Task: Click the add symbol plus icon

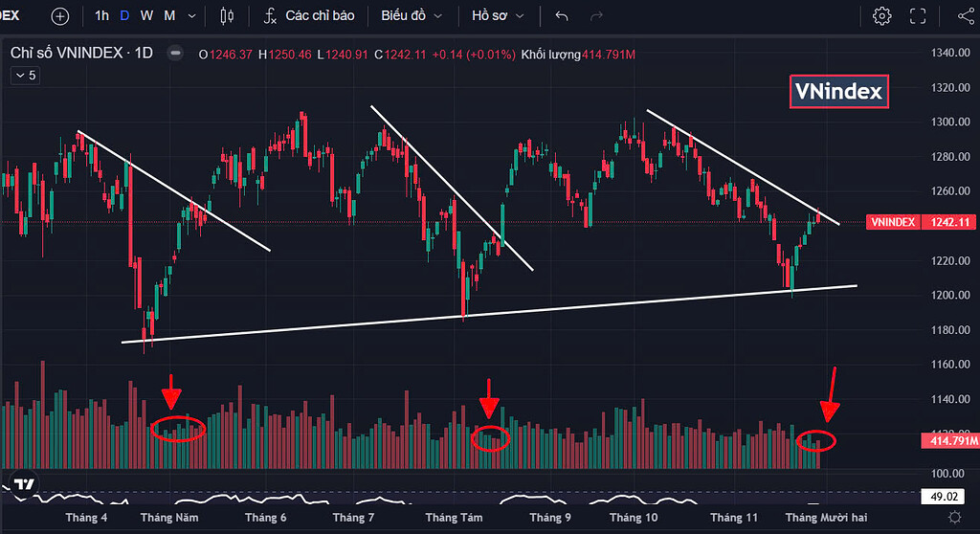Action: (60, 16)
